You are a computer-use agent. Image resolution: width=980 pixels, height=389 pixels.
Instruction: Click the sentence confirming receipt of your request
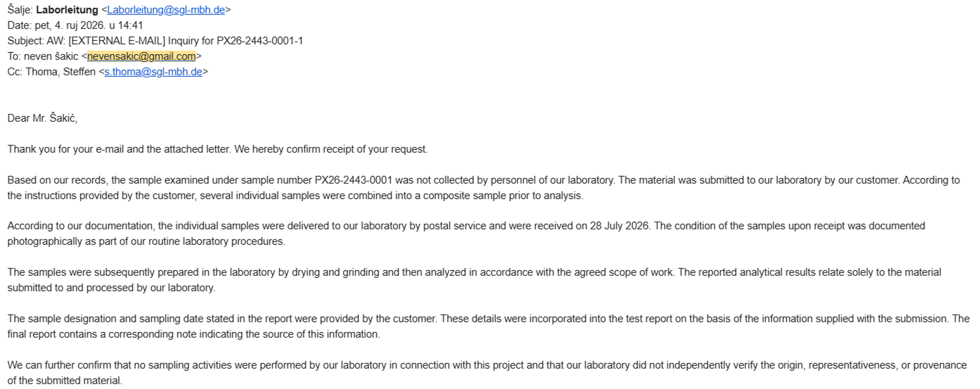pos(331,149)
